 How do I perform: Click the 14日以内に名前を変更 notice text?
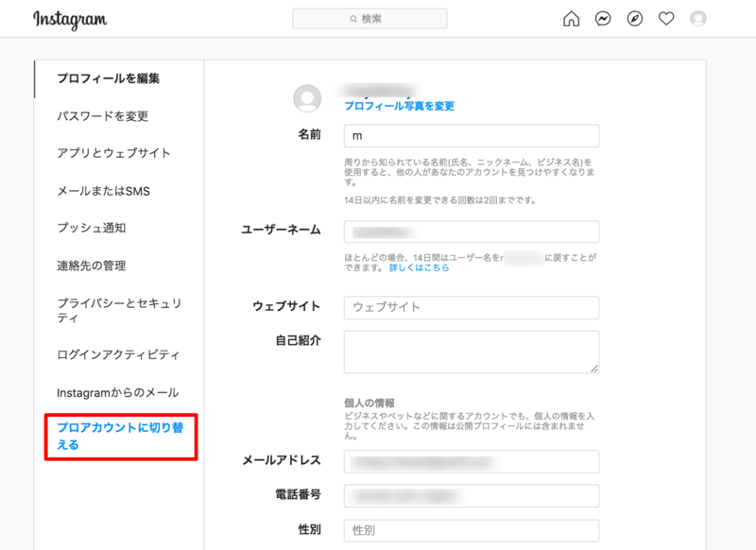point(440,200)
